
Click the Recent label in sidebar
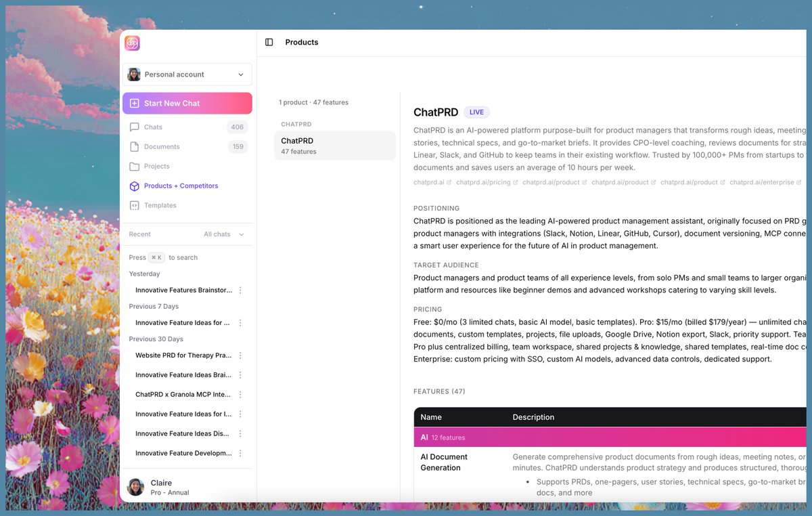(x=140, y=234)
